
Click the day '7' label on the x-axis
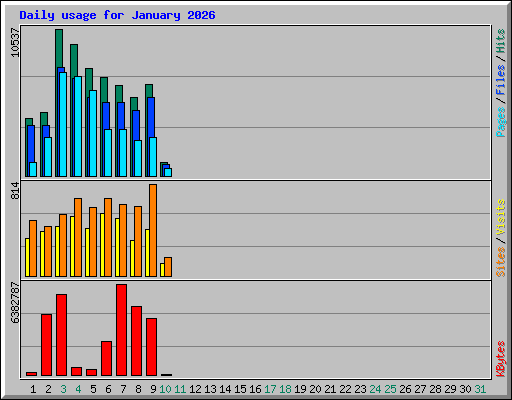click(x=123, y=389)
